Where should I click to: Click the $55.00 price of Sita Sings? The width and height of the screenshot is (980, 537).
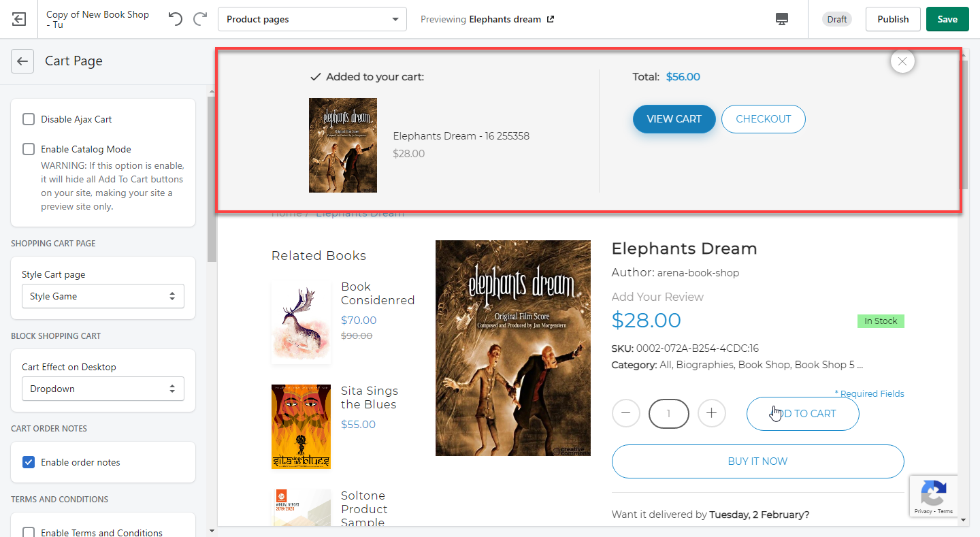[x=358, y=425]
